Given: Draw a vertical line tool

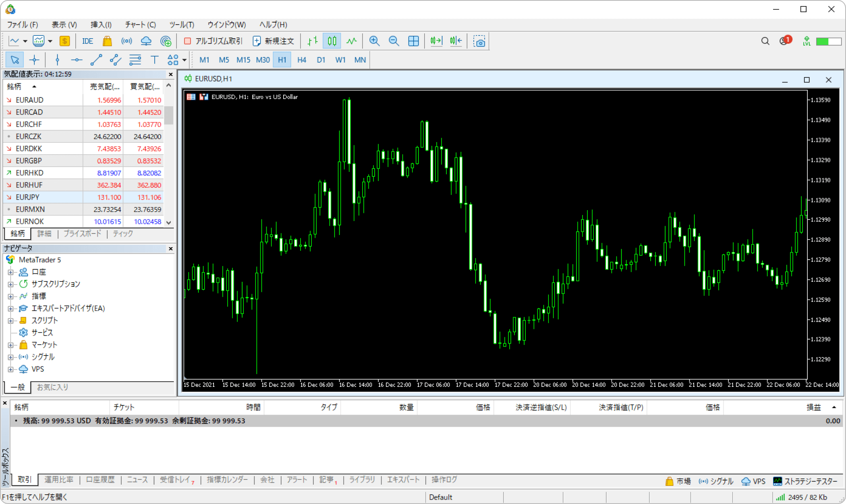Looking at the screenshot, I should coord(57,60).
